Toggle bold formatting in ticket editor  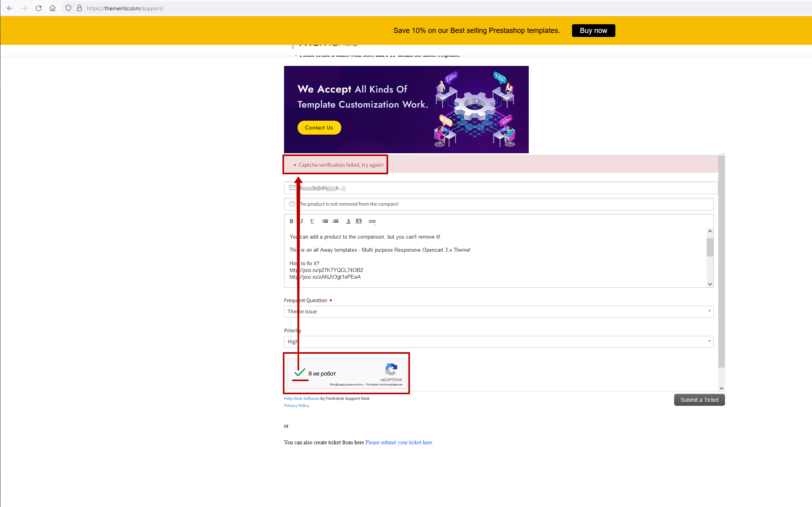point(291,221)
